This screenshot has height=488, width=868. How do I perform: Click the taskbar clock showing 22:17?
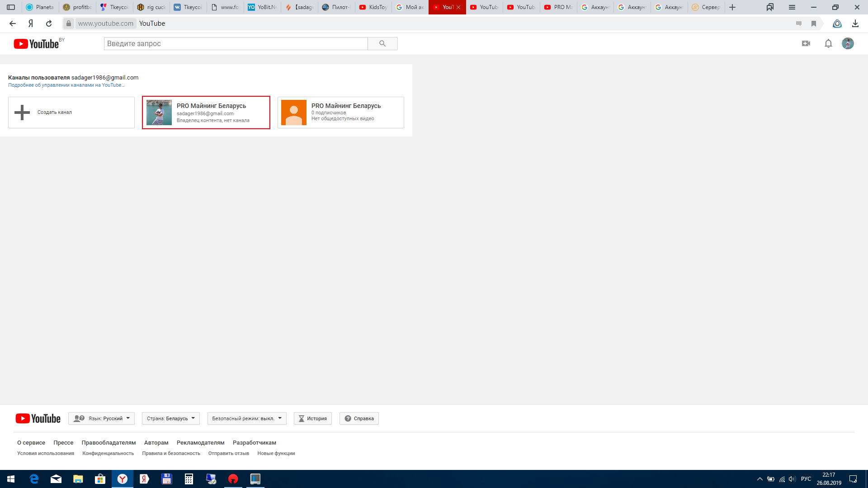tap(829, 479)
